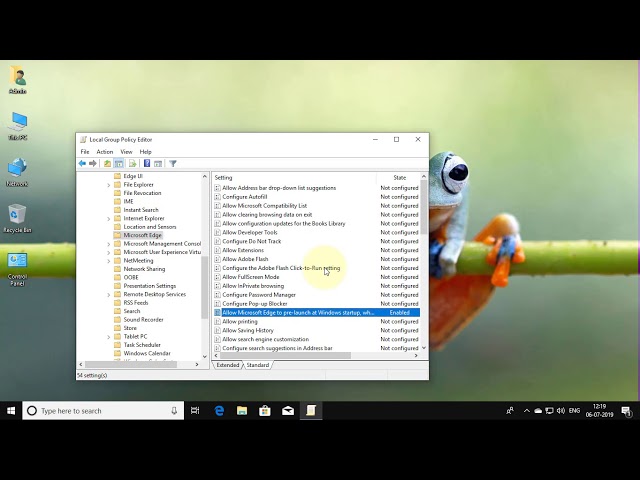Launch Microsoft Edge from the taskbar

pyautogui.click(x=219, y=411)
